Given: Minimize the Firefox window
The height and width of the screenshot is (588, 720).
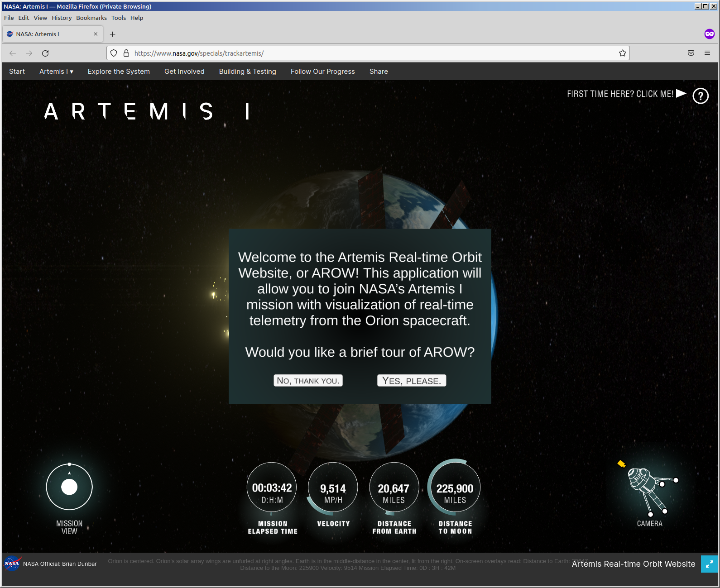Looking at the screenshot, I should point(698,6).
